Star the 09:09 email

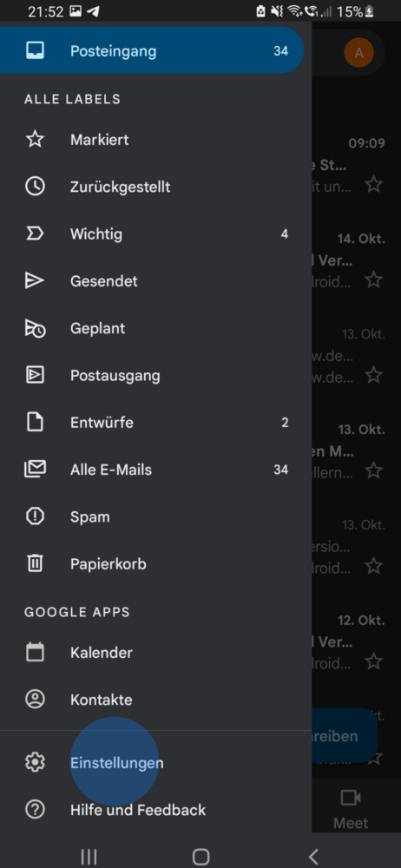(374, 184)
